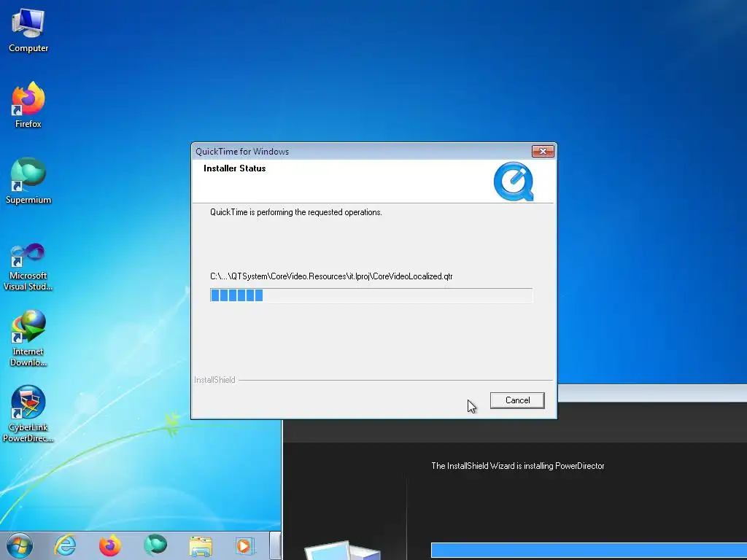747x560 pixels.
Task: Open the Internet Download Manager desktop shortcut
Action: (28, 338)
